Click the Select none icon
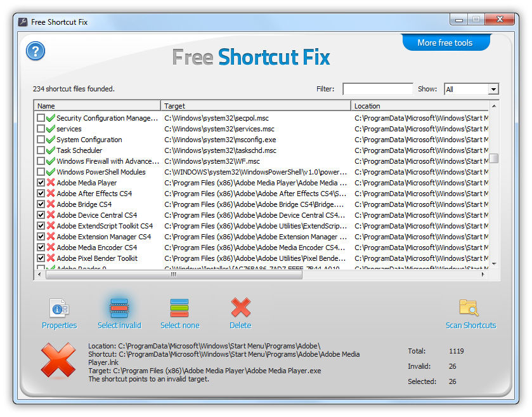Screen dimensions: 532x417 [x=179, y=308]
